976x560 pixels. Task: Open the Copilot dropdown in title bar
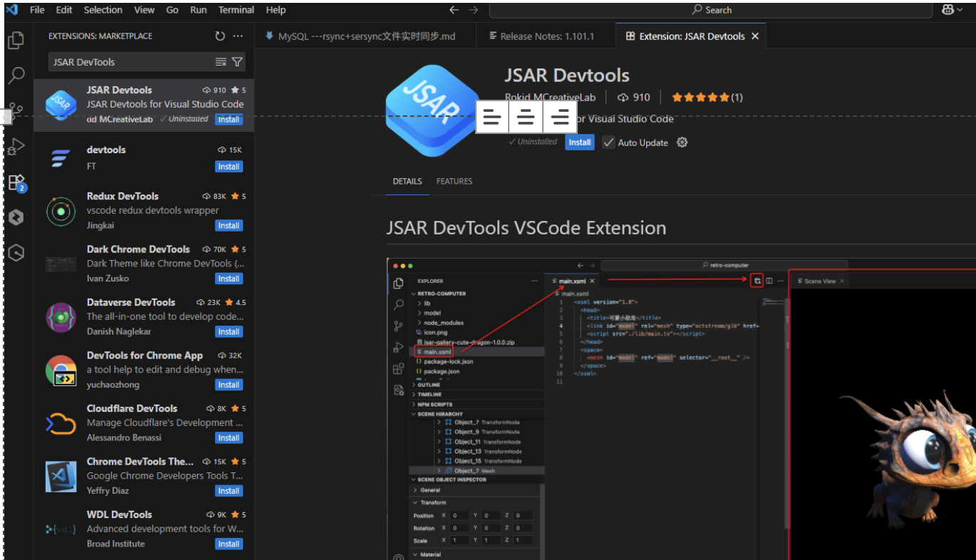[x=952, y=10]
